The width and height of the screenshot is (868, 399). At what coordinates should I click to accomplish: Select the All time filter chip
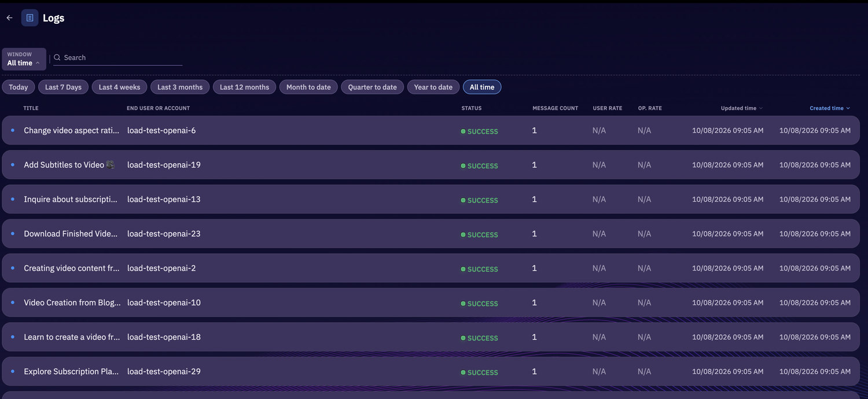(482, 87)
